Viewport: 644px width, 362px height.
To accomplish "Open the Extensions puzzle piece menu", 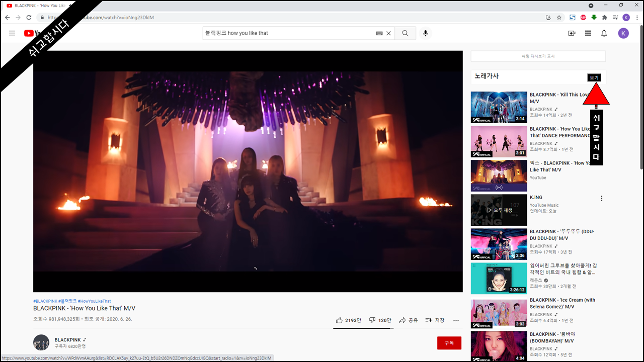I will (x=605, y=17).
